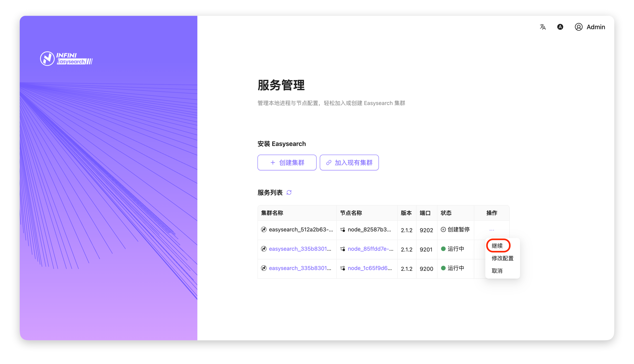Open cluster link easysearch_335b8301 on port 9201
The image size is (634, 364).
[x=300, y=249]
